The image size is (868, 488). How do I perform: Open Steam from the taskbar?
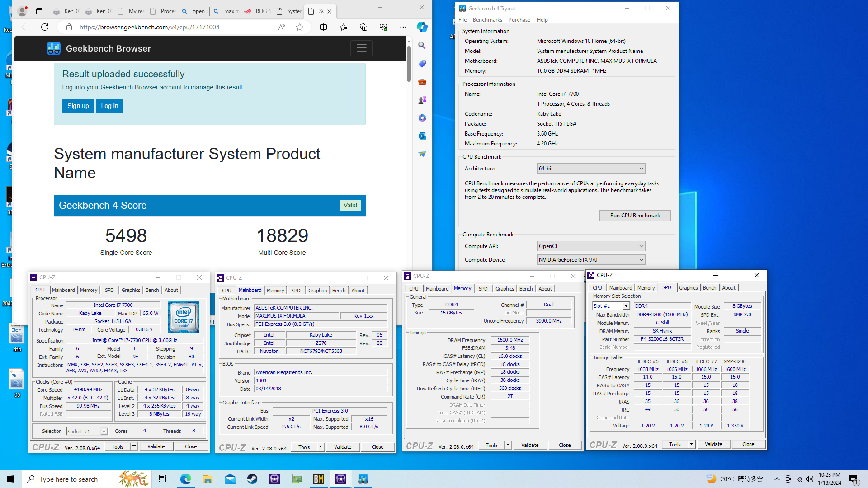pos(252,479)
